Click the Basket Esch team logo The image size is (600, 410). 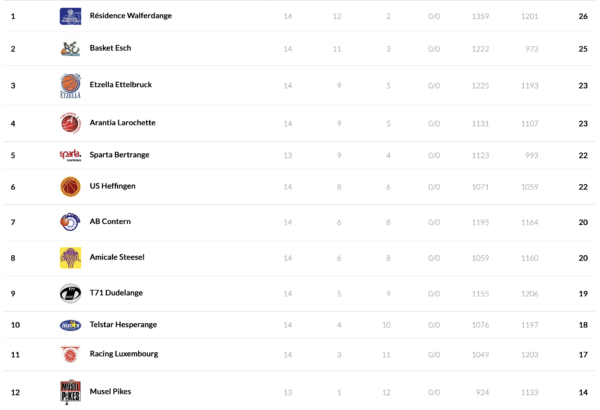[x=70, y=48]
